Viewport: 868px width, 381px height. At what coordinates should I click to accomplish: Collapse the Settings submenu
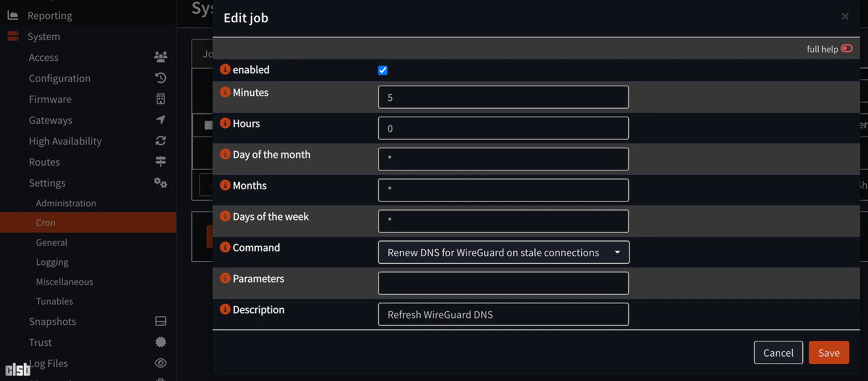(47, 183)
